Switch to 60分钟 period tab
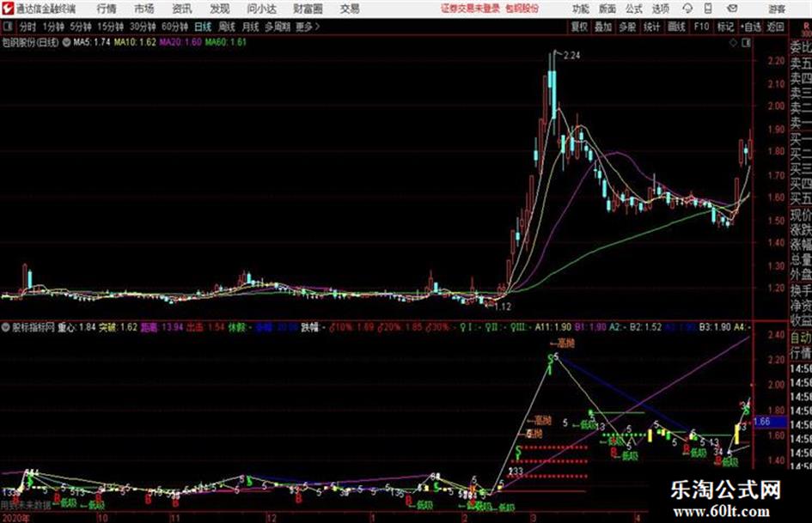The height and width of the screenshot is (523, 812). [175, 27]
